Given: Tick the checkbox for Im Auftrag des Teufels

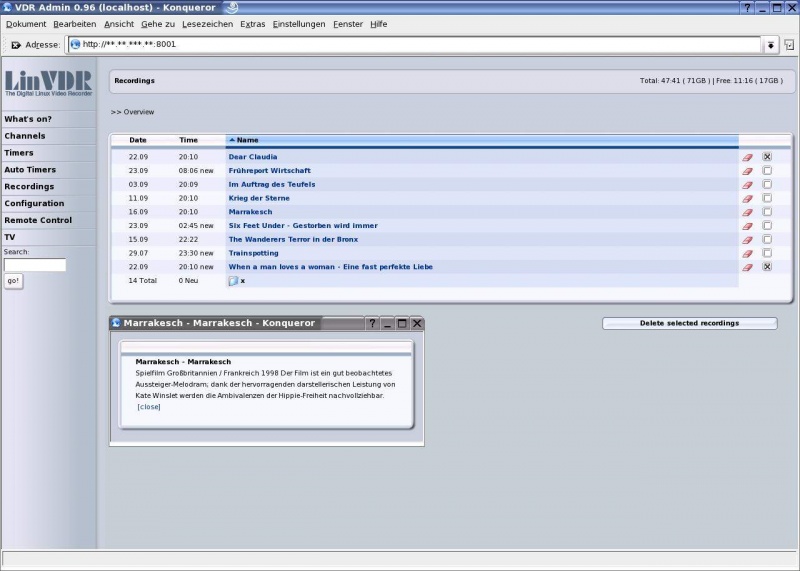Looking at the screenshot, I should click(x=767, y=184).
